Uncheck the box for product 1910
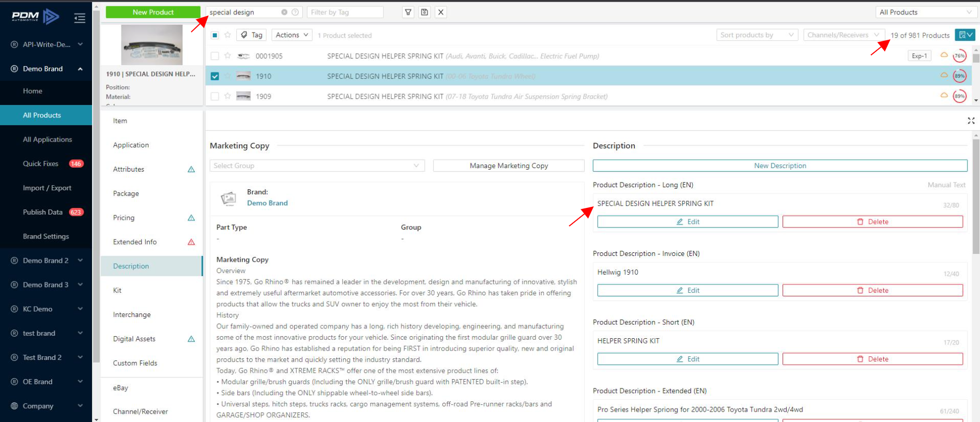Screen dimensions: 980x422 215,76
